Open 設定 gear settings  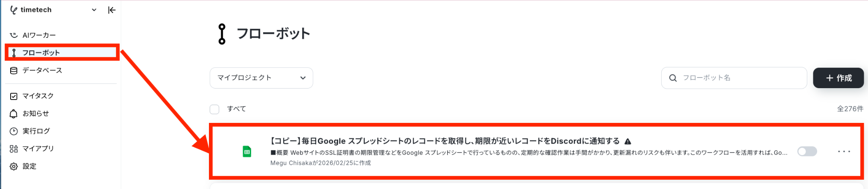point(14,167)
